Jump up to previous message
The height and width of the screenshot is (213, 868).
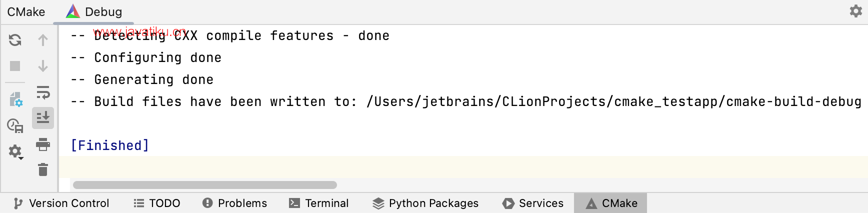click(x=43, y=40)
